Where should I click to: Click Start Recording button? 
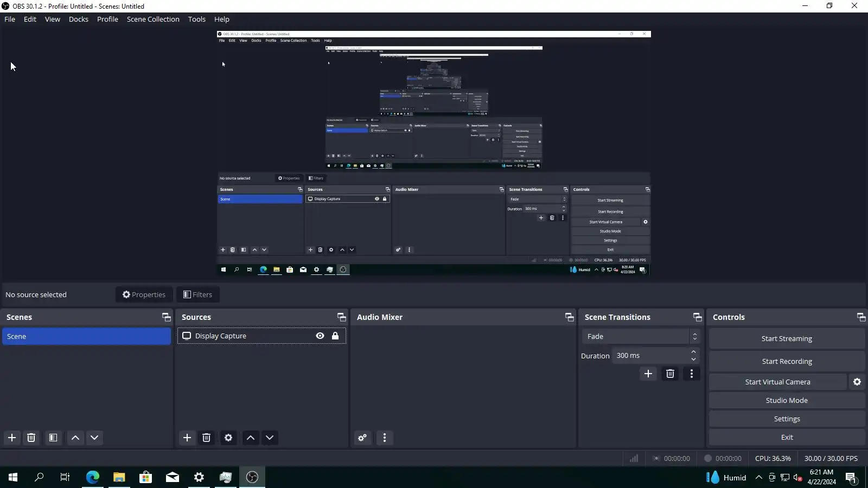coord(787,361)
